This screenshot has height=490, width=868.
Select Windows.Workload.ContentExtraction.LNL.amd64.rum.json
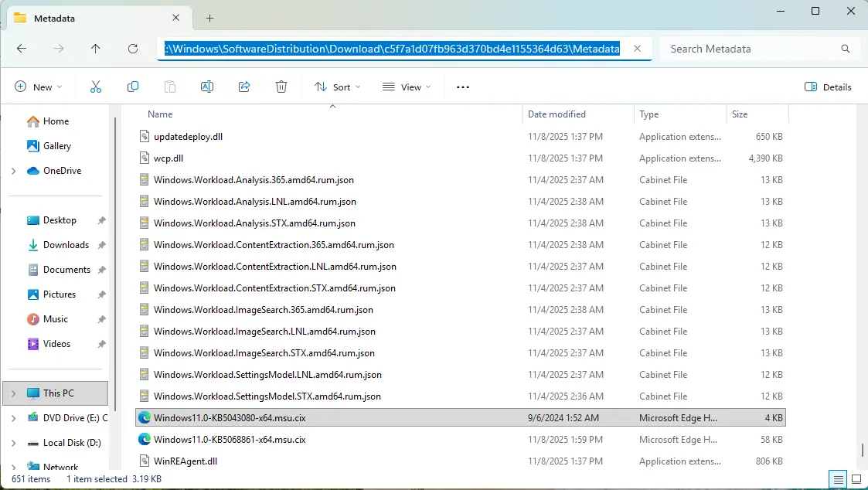pos(461,267)
